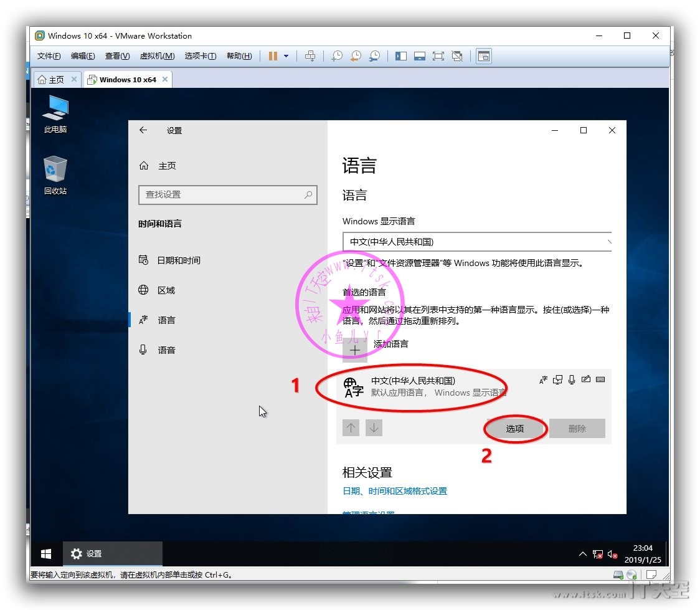Viewport: 700px width, 610px height.
Task: Pause the virtual machine from the toolbar
Action: [x=273, y=56]
